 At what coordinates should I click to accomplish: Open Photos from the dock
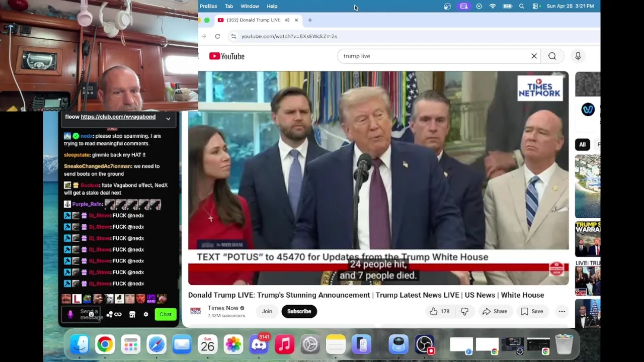coord(233,344)
